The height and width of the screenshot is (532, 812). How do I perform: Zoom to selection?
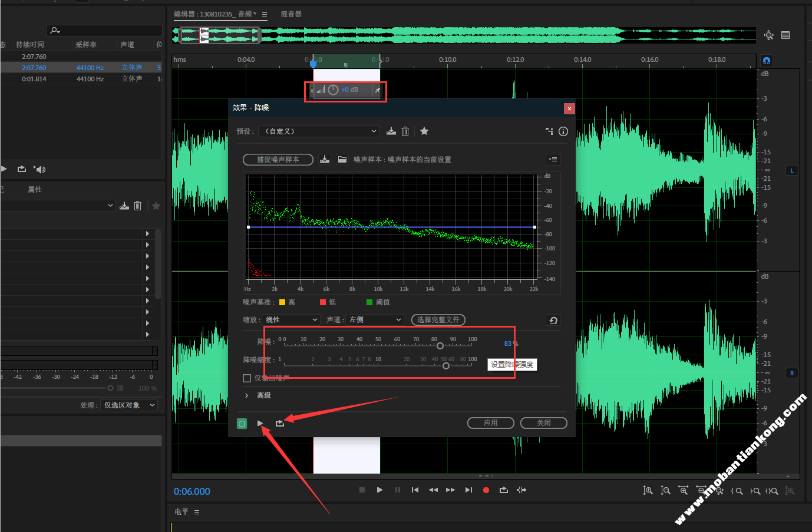(772, 490)
